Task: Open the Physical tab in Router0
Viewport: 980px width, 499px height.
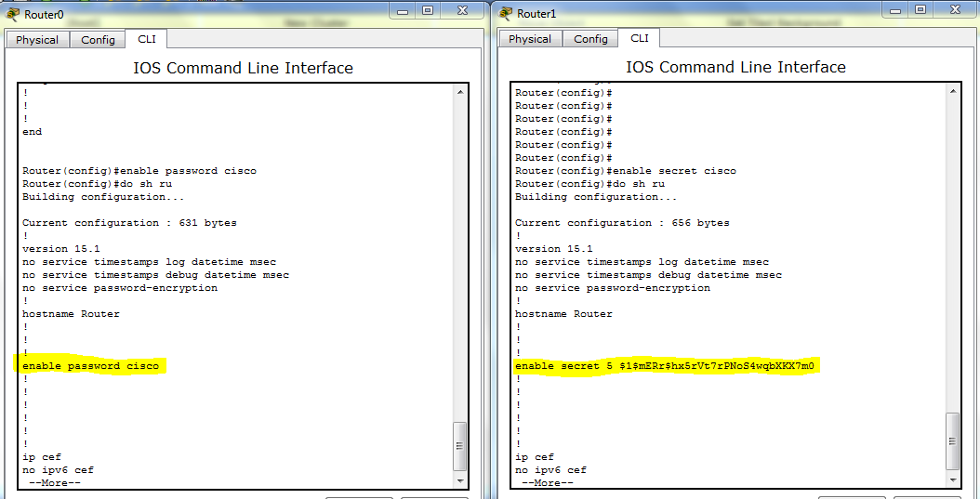Action: pyautogui.click(x=37, y=39)
